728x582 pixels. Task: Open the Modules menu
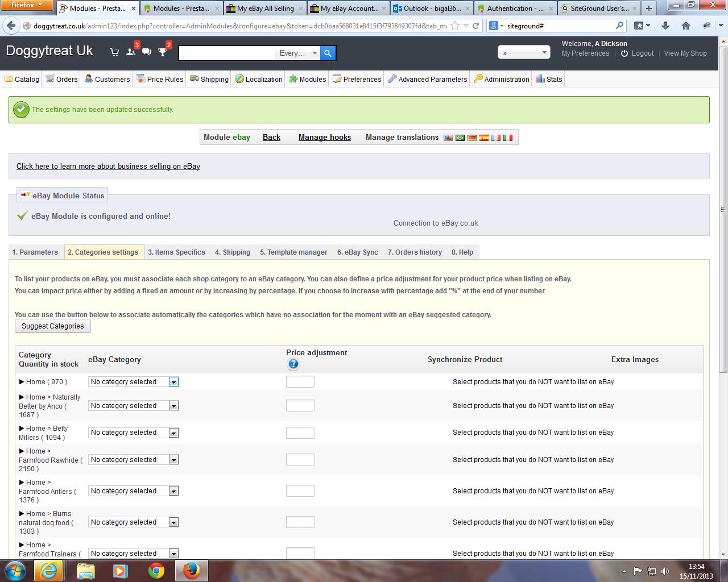(308, 80)
